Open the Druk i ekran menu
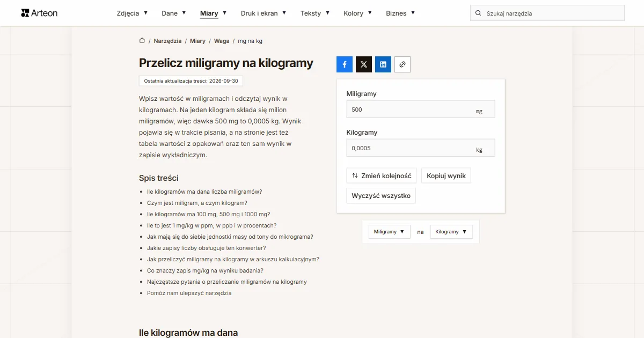This screenshot has width=644, height=338. tap(264, 13)
